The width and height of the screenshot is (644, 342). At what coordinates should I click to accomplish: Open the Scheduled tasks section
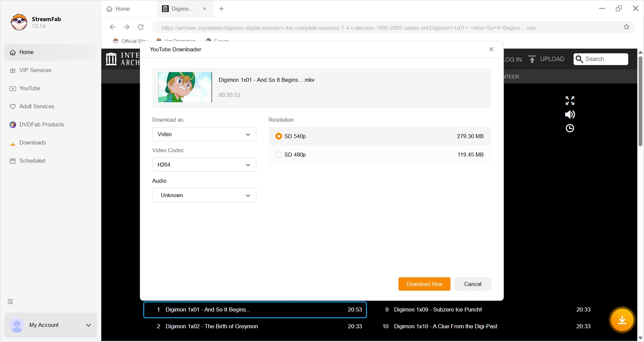tap(32, 161)
